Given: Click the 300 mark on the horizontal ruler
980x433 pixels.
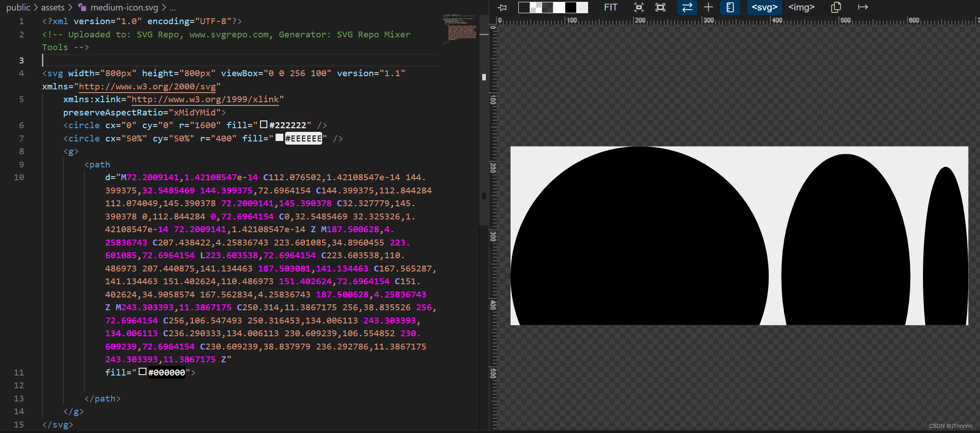Looking at the screenshot, I should click(x=708, y=20).
